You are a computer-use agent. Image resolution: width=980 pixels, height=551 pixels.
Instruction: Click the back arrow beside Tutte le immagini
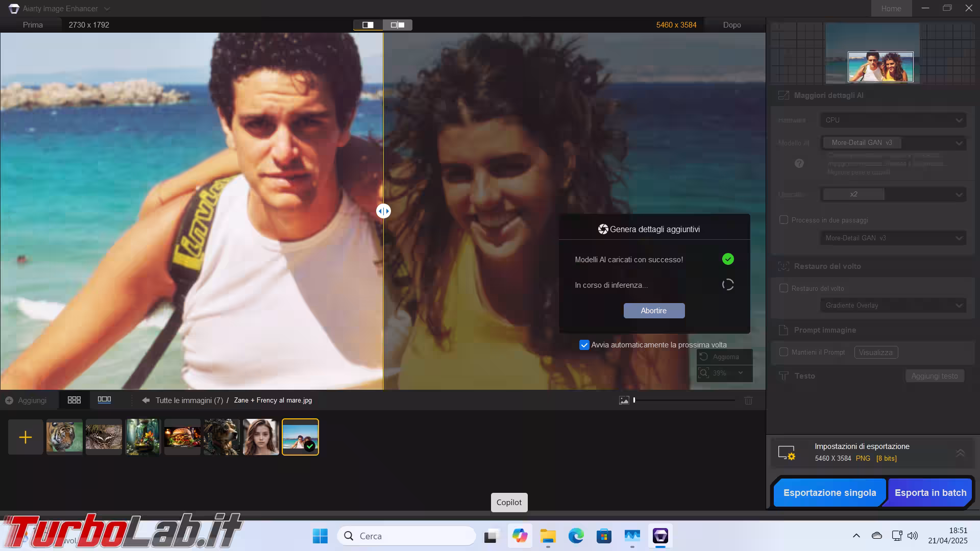pos(146,400)
